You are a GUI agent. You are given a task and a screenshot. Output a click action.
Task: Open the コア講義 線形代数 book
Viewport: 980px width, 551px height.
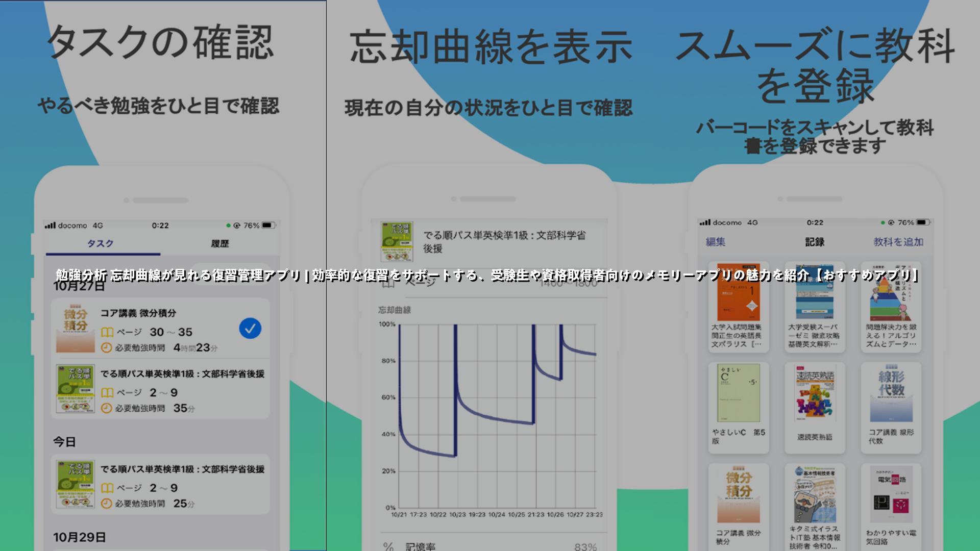point(891,408)
